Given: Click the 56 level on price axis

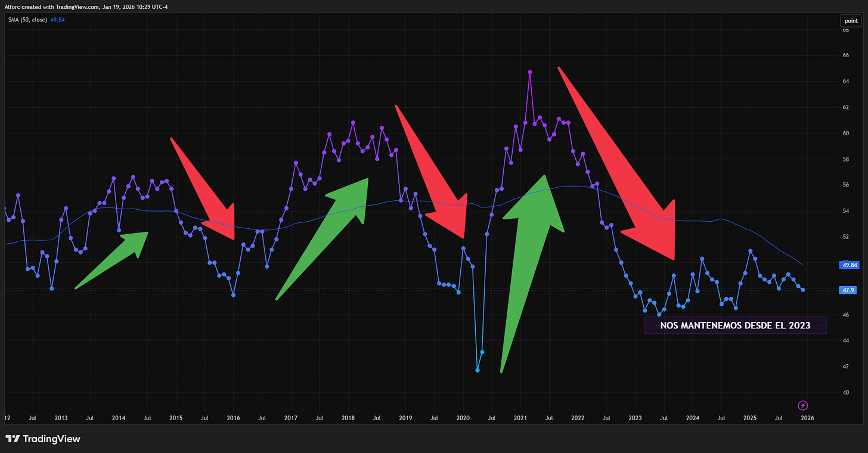Looking at the screenshot, I should tap(845, 185).
